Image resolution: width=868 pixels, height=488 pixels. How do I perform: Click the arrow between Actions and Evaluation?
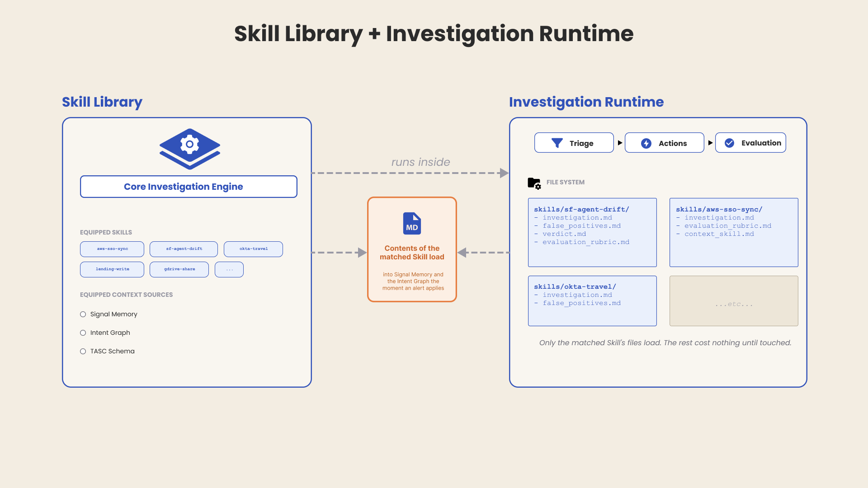coord(710,143)
